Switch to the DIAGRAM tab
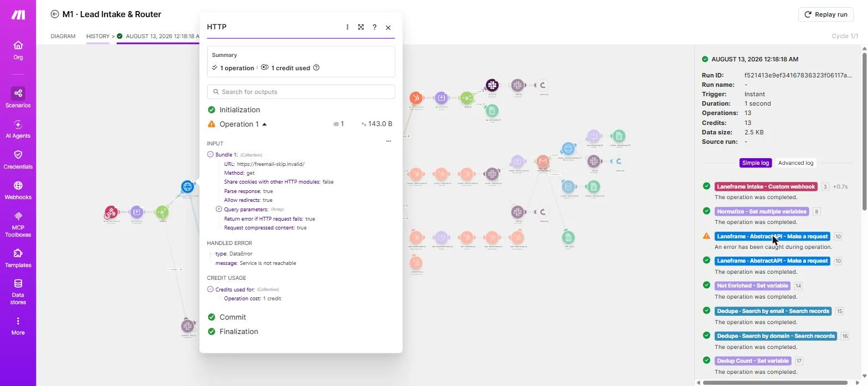Screen dimensions: 868x386 (63, 36)
